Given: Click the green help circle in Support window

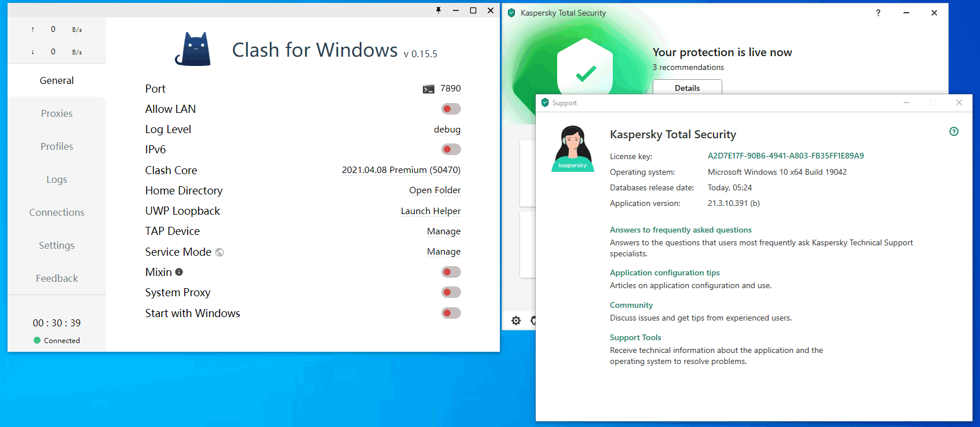Looking at the screenshot, I should 954,131.
